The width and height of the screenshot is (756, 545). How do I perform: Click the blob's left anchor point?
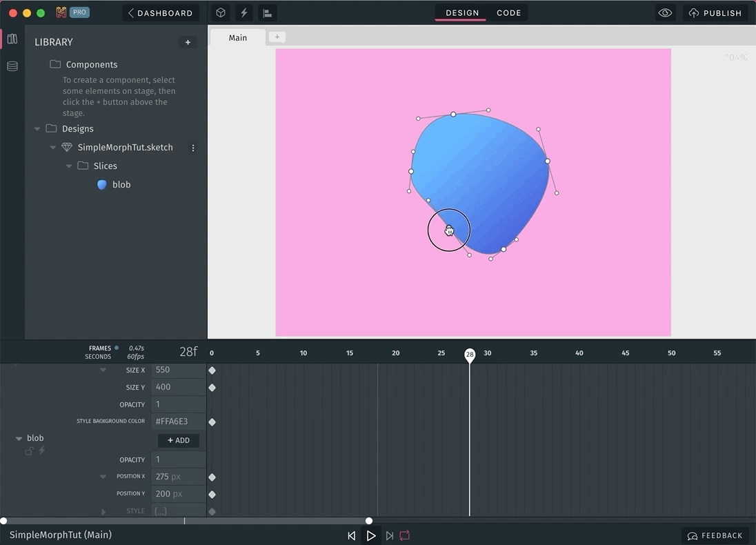(411, 171)
